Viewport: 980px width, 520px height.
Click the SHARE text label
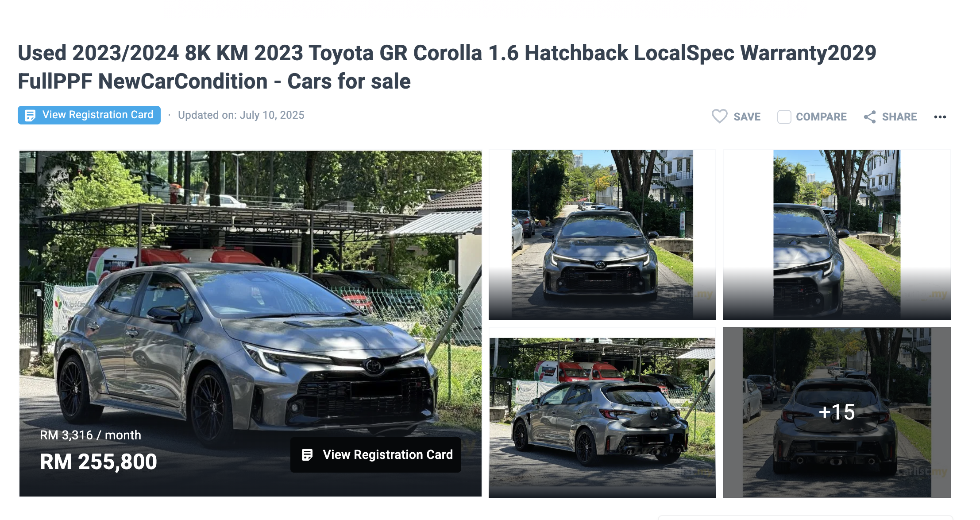[899, 117]
